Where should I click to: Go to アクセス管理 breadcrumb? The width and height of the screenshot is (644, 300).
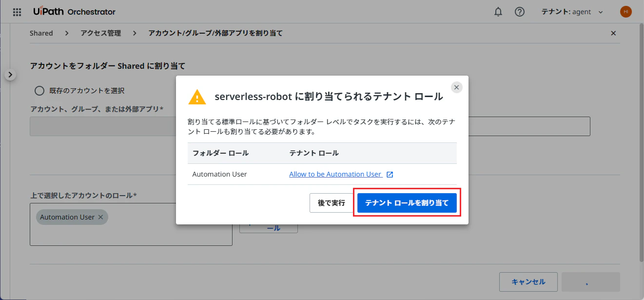[x=100, y=33]
